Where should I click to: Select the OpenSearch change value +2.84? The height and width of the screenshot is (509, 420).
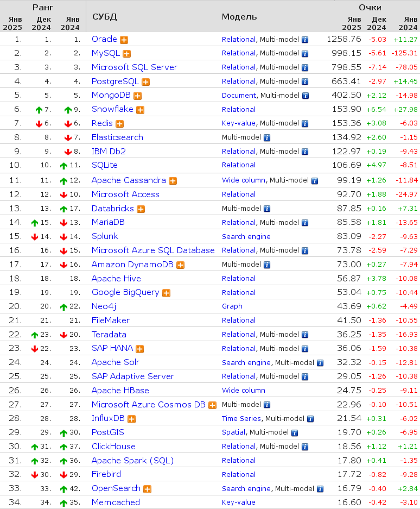click(x=408, y=488)
